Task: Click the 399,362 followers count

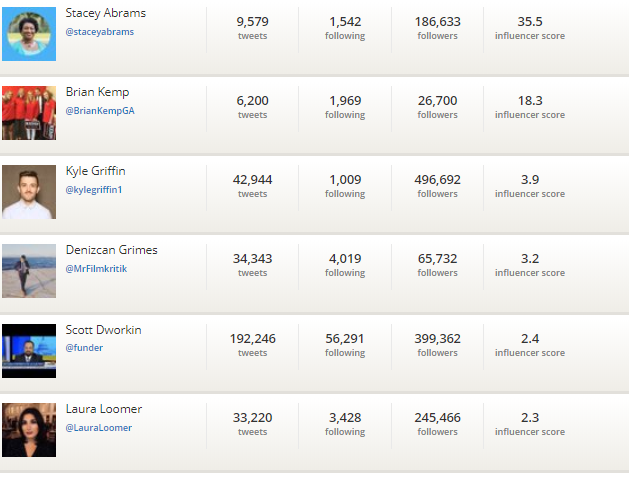Action: coord(437,339)
